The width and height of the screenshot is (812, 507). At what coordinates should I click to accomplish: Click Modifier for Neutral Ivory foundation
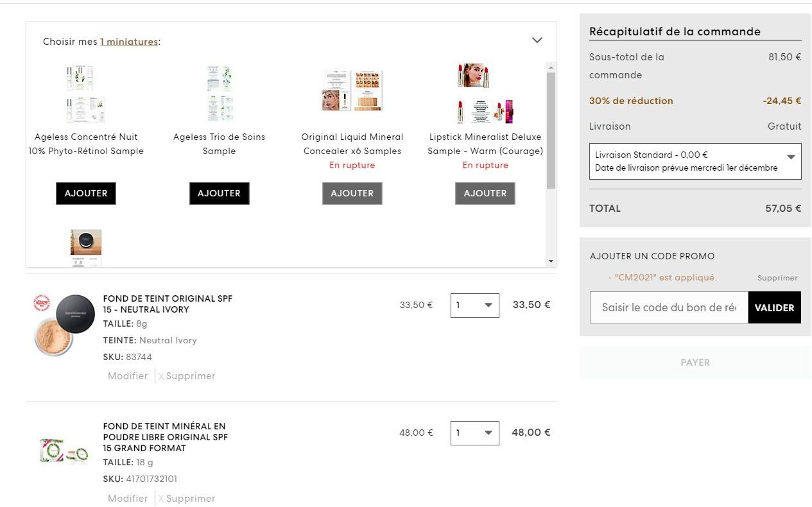coord(128,376)
